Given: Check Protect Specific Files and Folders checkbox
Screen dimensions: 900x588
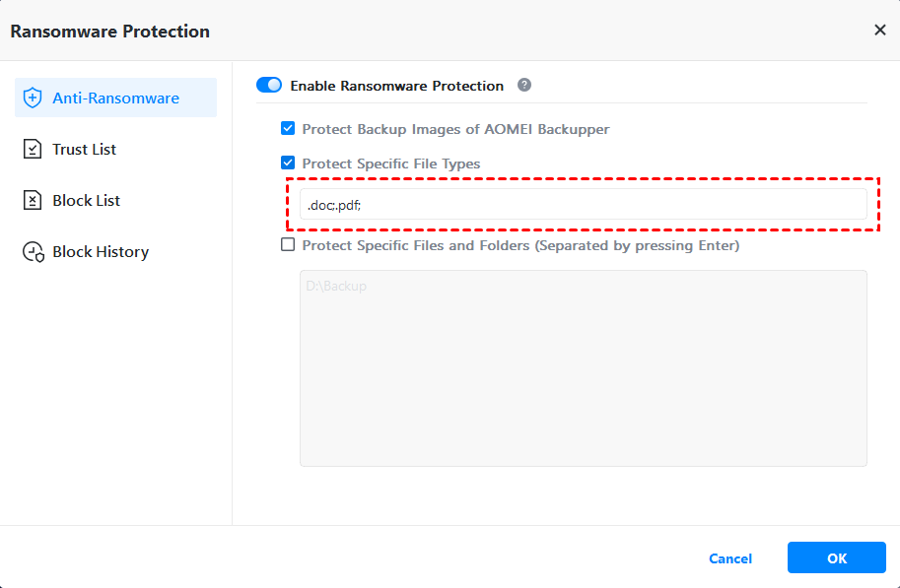Looking at the screenshot, I should pos(288,245).
